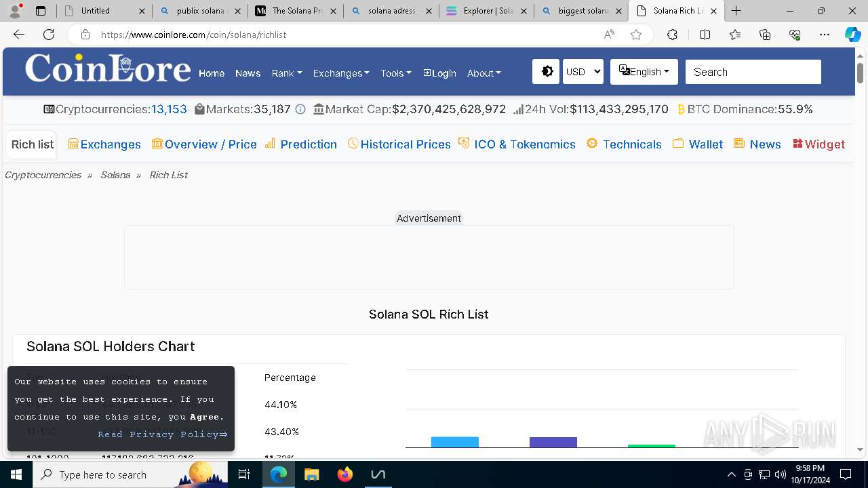This screenshot has height=488, width=868.
Task: Open the ICO & Tokenomics tab
Action: click(x=517, y=144)
